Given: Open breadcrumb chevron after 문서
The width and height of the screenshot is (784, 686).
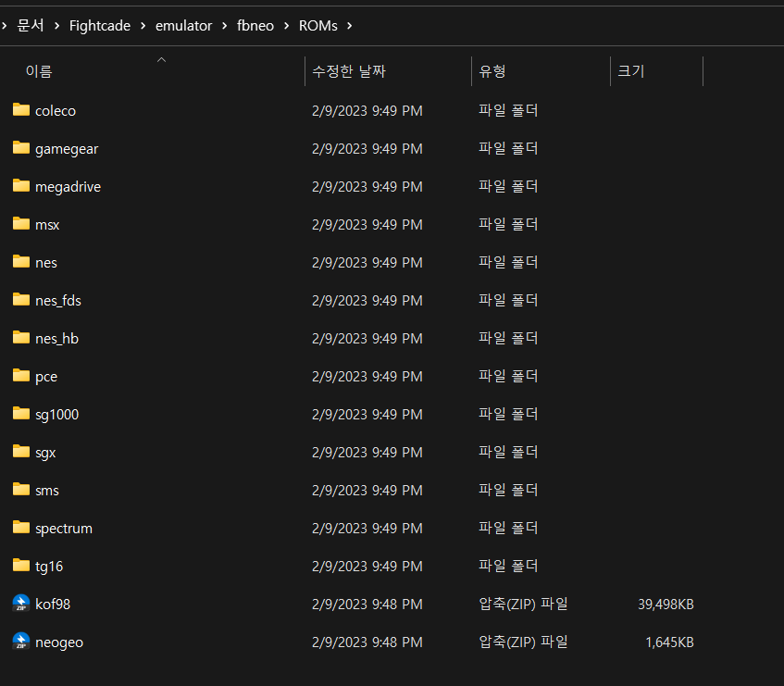Looking at the screenshot, I should [x=57, y=26].
